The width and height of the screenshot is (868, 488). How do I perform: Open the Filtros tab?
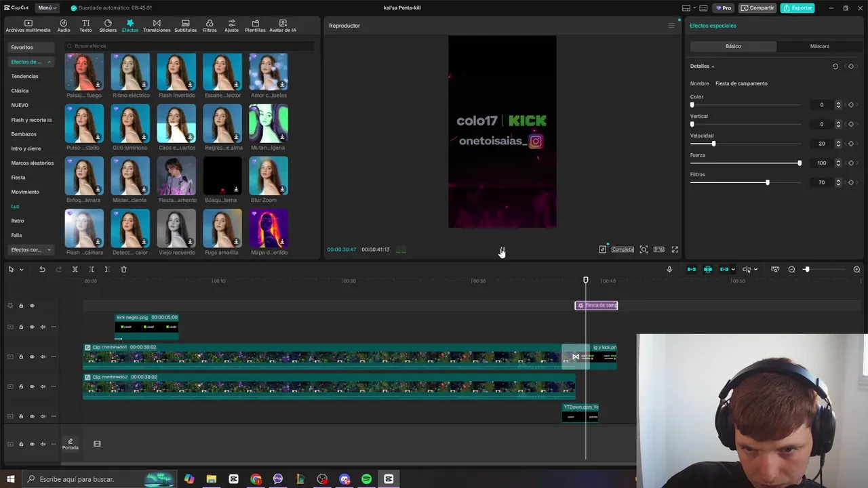tap(210, 26)
